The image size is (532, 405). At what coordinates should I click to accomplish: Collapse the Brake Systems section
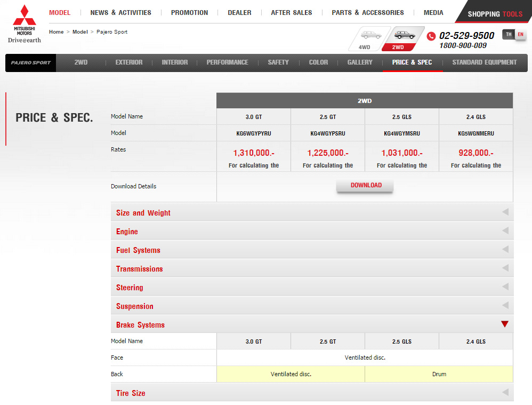pos(312,325)
